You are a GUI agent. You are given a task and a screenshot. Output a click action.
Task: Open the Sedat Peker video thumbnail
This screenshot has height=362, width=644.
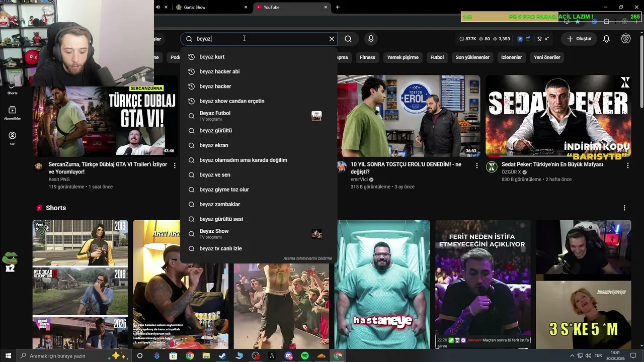coord(558,116)
